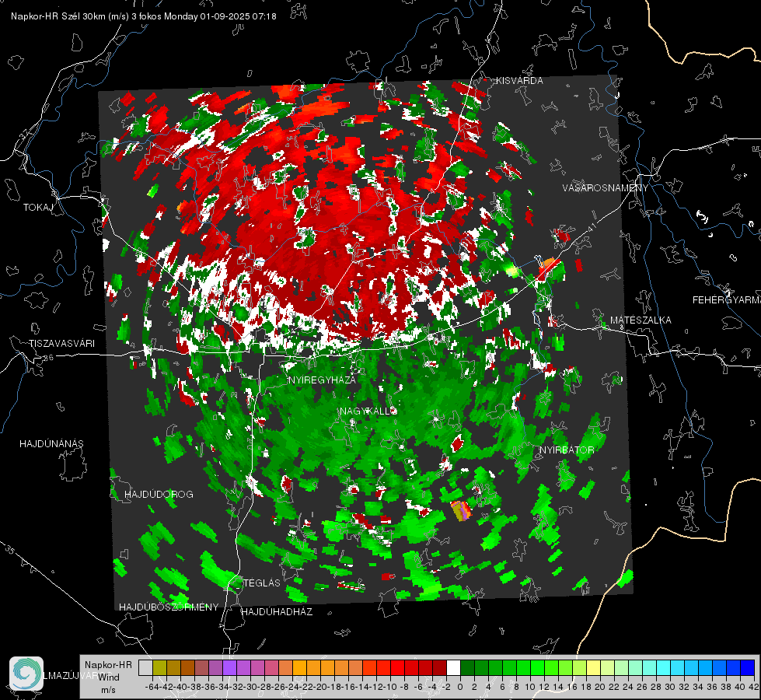This screenshot has width=761, height=700.
Task: Select the KISVÁRDA city label
Action: (519, 81)
